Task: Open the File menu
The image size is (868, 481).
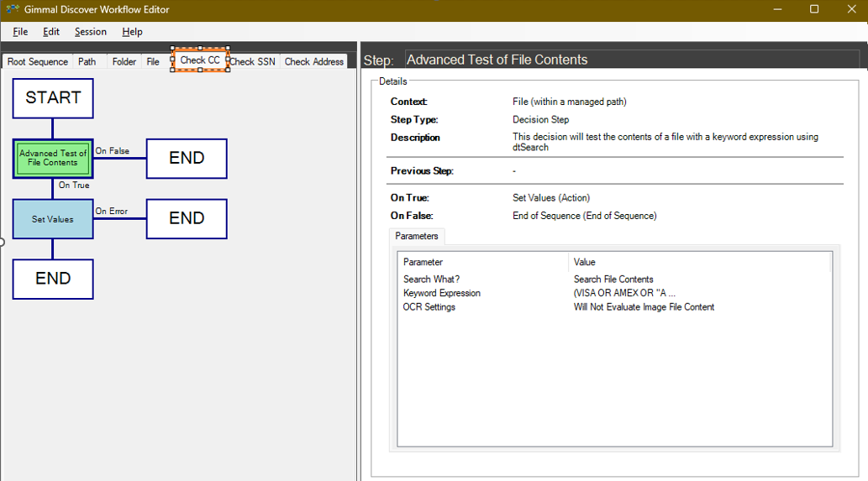Action: 20,32
